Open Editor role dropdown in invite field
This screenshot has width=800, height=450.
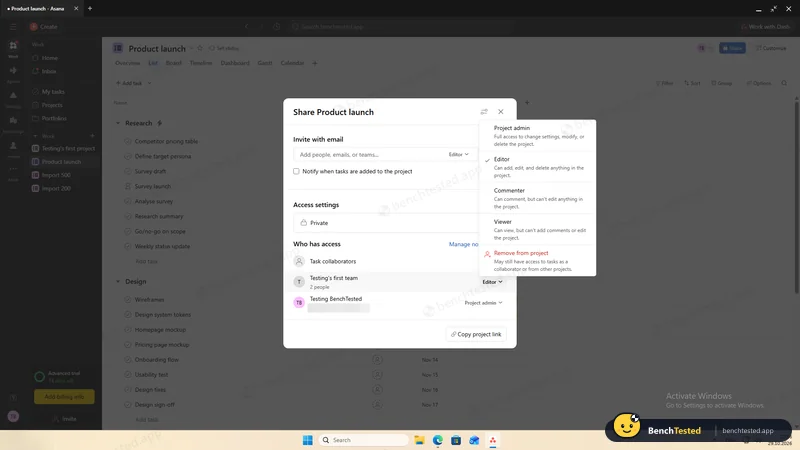click(x=458, y=154)
